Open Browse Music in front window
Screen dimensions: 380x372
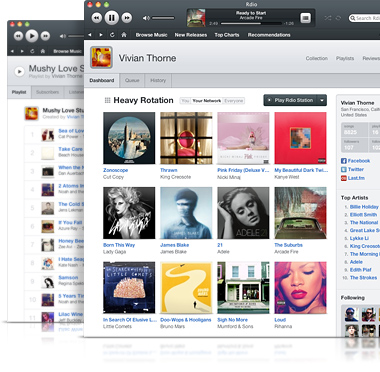151,35
